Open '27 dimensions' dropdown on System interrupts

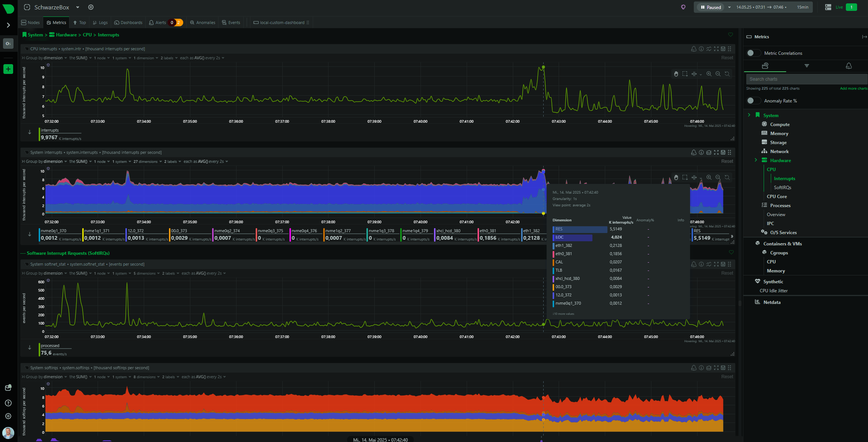[x=147, y=162]
